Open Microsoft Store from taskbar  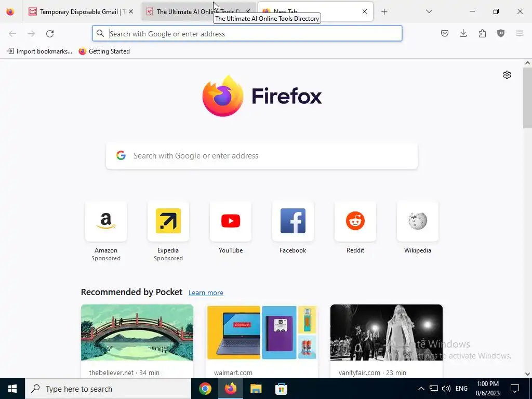[x=281, y=389]
